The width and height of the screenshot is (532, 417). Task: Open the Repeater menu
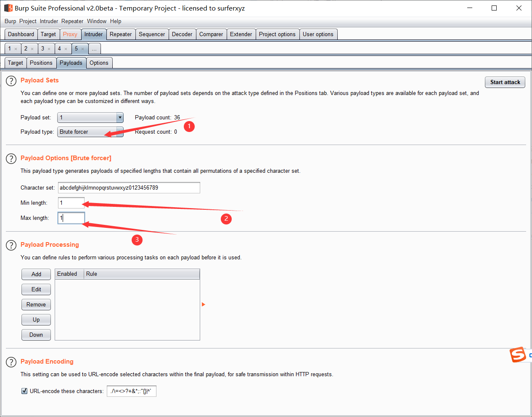(72, 21)
